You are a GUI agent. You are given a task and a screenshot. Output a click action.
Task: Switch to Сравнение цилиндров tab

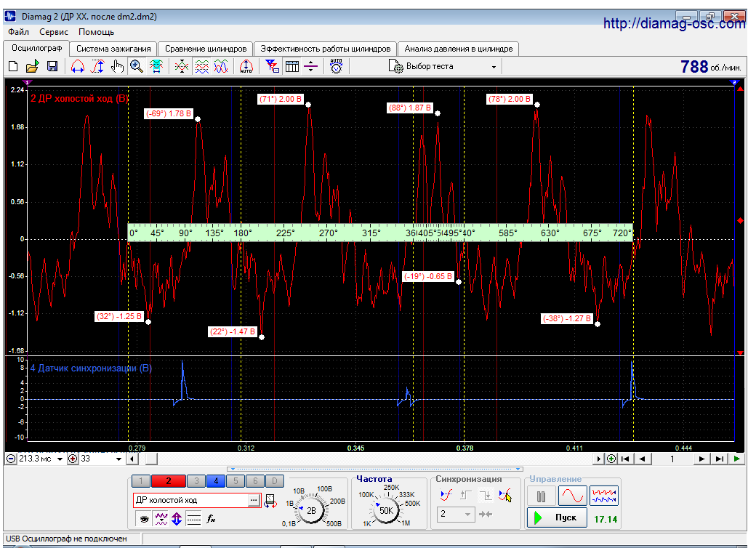click(206, 49)
